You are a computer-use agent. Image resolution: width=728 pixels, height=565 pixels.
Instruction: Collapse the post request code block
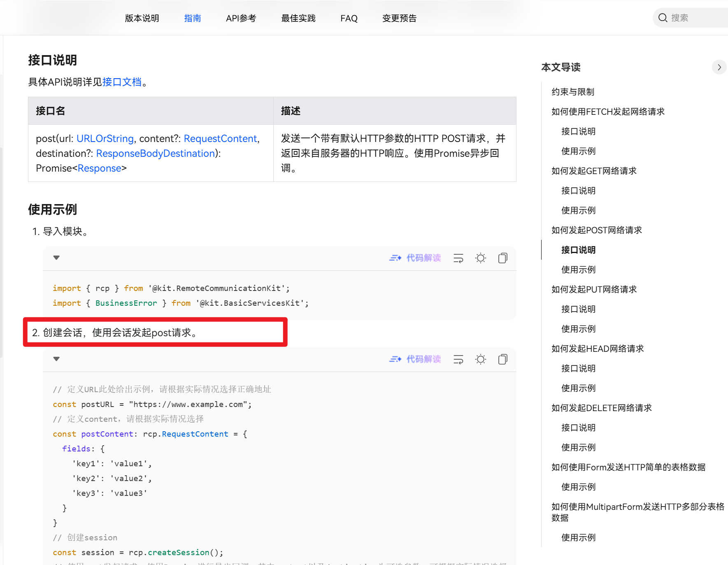(x=56, y=359)
